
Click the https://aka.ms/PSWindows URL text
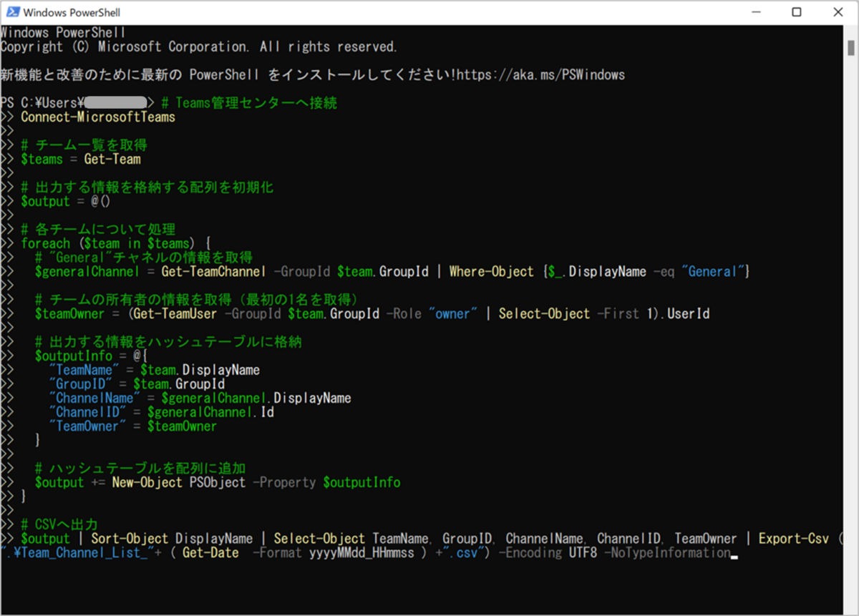pyautogui.click(x=540, y=74)
